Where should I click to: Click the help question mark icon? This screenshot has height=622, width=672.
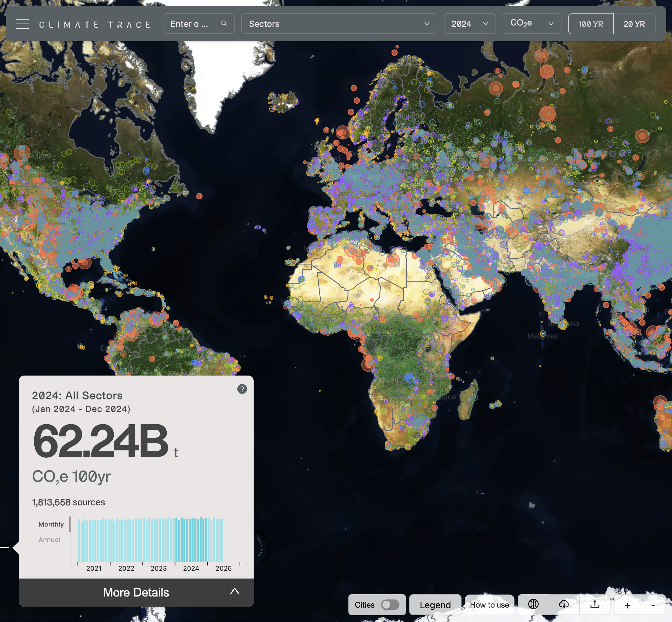tap(242, 389)
